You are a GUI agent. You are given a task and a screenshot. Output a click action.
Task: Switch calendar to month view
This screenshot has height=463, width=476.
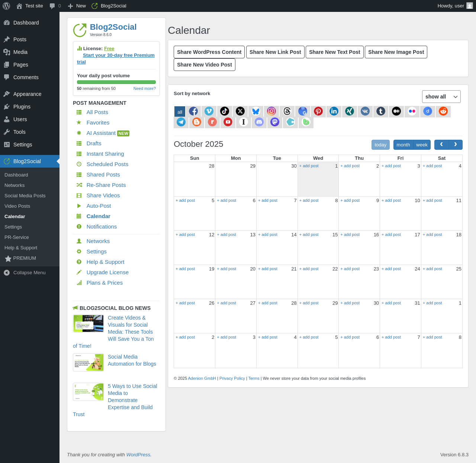tap(403, 145)
